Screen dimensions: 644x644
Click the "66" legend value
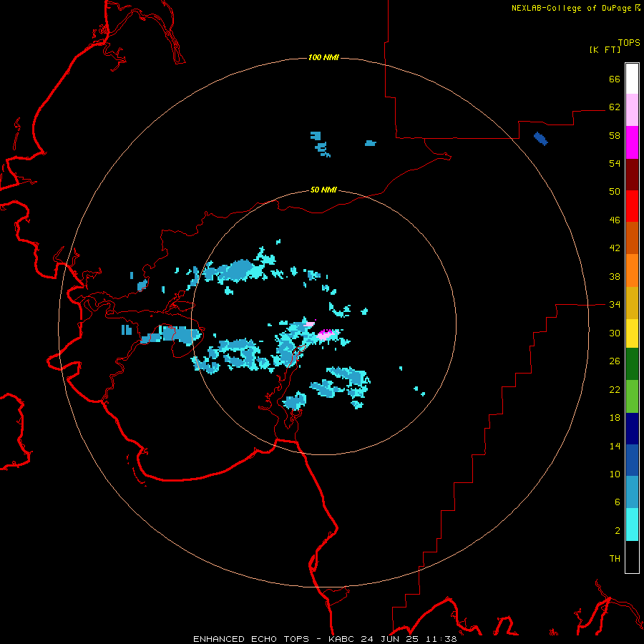point(615,79)
